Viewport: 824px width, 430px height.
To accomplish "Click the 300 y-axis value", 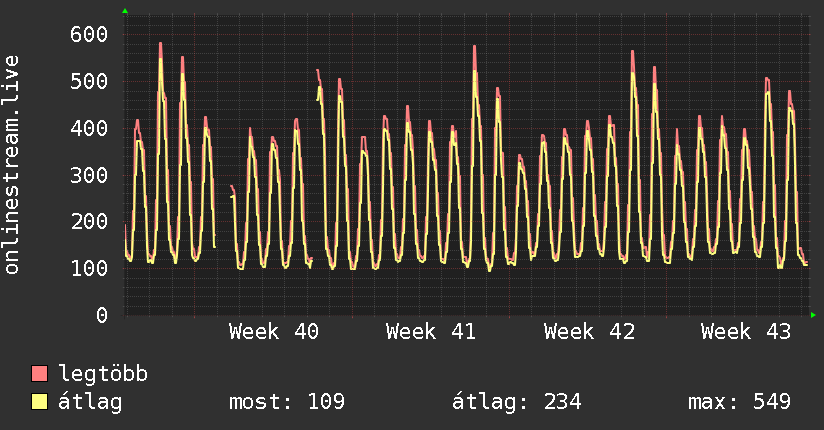I will [x=89, y=175].
